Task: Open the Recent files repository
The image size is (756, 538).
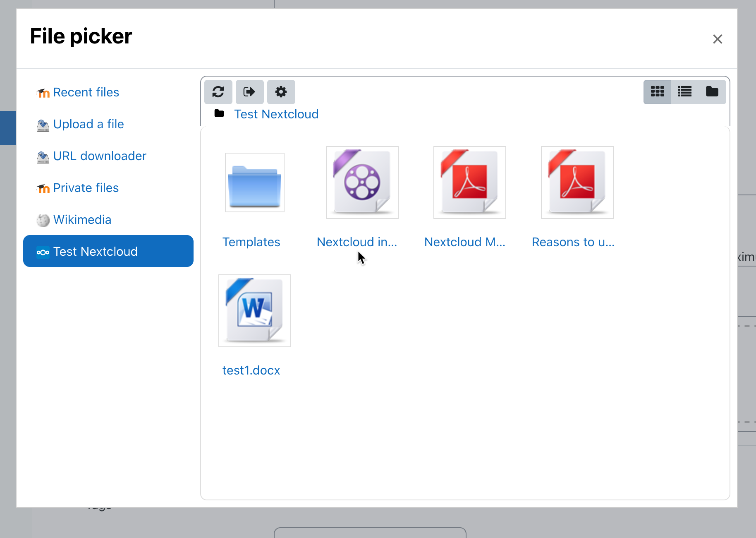Action: tap(108, 92)
